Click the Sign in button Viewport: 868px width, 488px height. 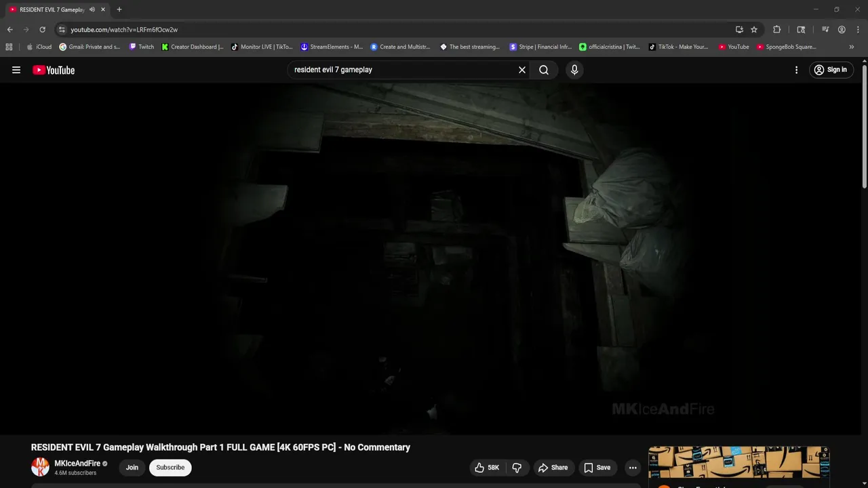(831, 70)
